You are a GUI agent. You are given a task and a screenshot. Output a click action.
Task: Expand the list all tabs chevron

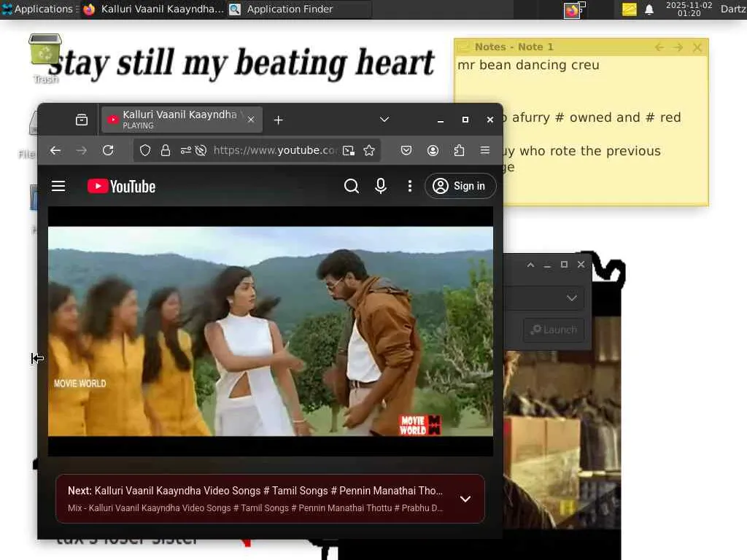384,120
